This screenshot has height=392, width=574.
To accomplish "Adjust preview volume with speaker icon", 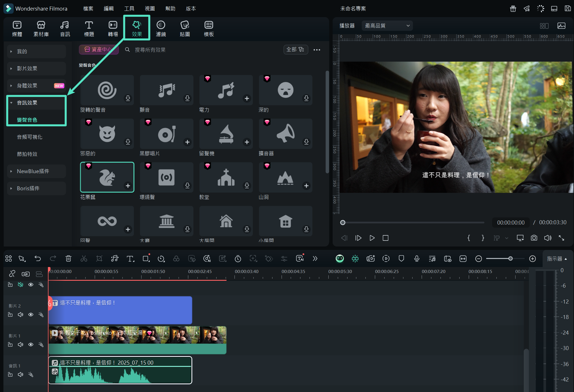I will pos(547,238).
